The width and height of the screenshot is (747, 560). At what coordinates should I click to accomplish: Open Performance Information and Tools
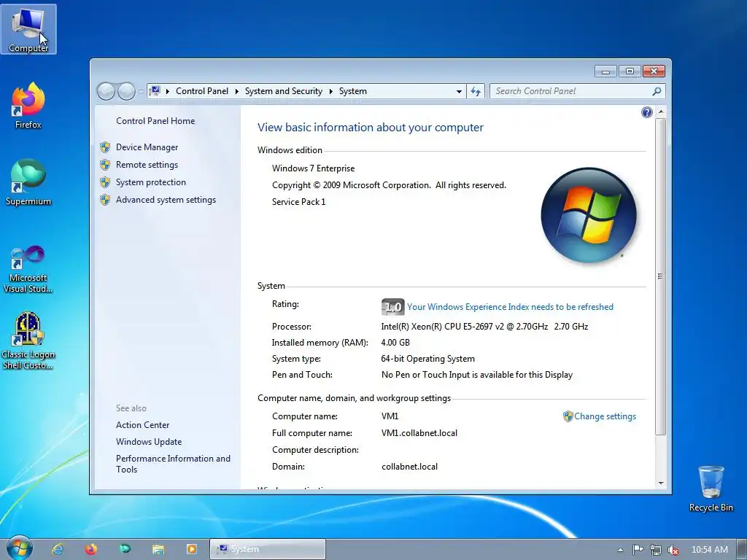[173, 464]
